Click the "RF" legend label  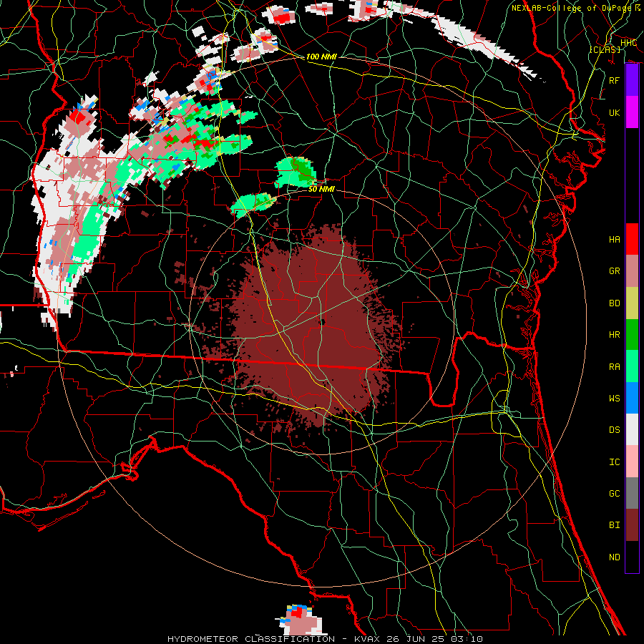click(615, 80)
